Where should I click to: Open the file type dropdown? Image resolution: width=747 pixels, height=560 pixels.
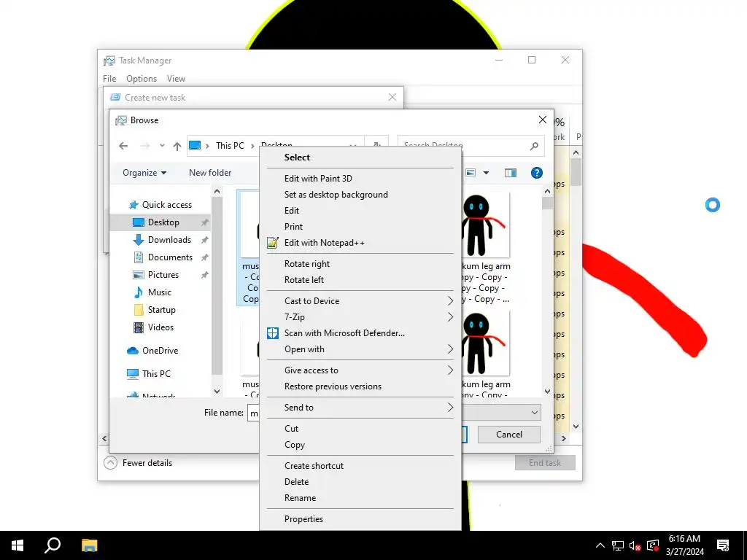coord(535,413)
